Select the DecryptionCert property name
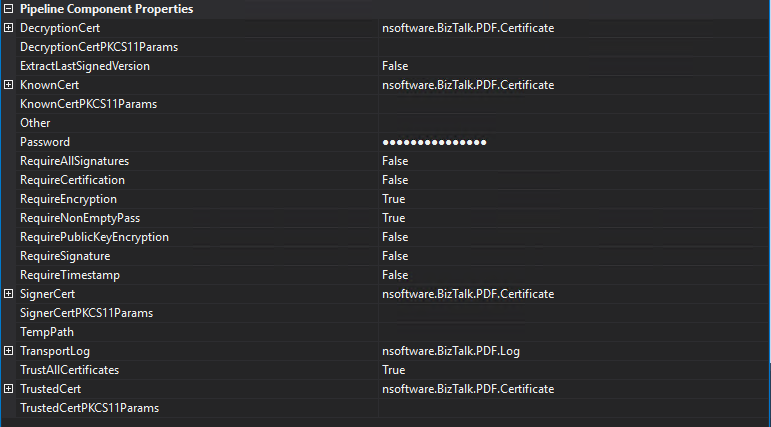771x427 pixels. pyautogui.click(x=60, y=28)
